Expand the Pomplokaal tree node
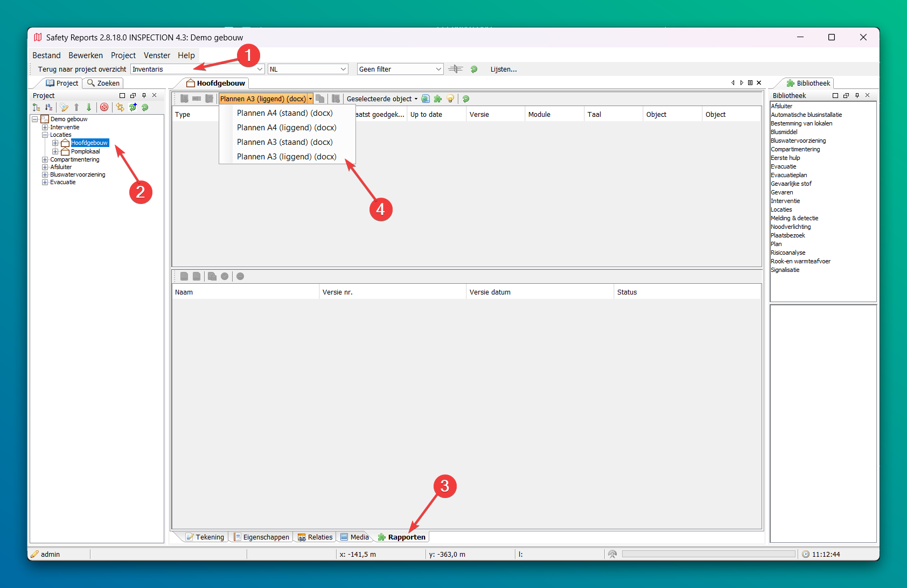 tap(55, 152)
